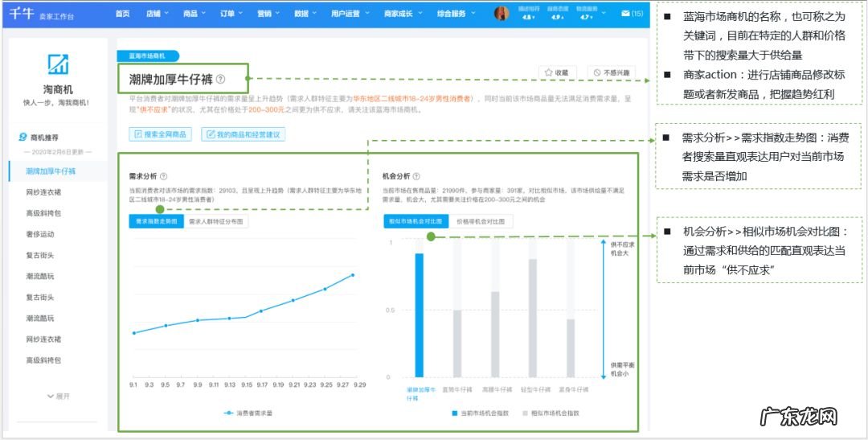Image resolution: width=868 pixels, height=440 pixels.
Task: Click the 蓝海市场商机 tag
Action: point(148,56)
